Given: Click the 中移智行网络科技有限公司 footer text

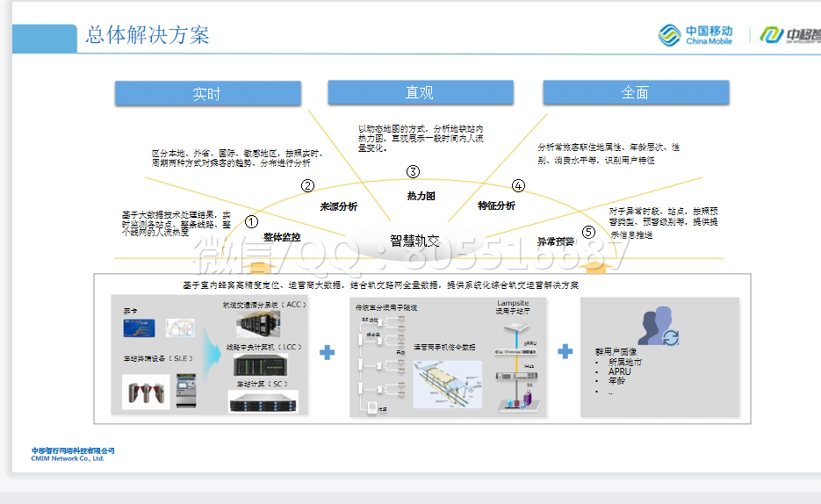Looking at the screenshot, I should point(73,450).
